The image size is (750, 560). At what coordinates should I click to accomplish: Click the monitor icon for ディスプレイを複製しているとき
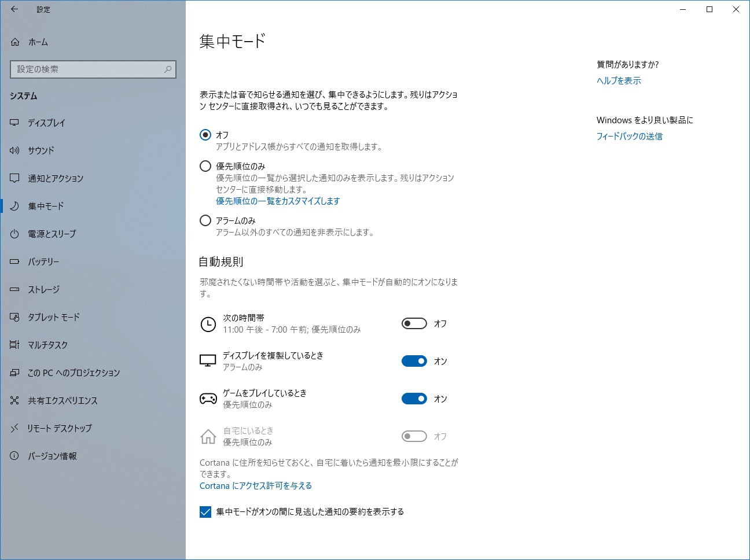coord(208,362)
